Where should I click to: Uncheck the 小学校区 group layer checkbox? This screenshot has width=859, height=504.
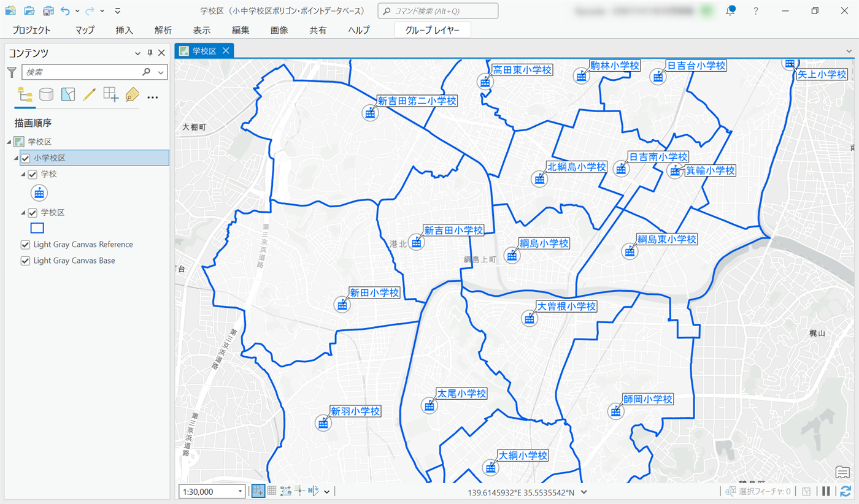[x=26, y=158]
